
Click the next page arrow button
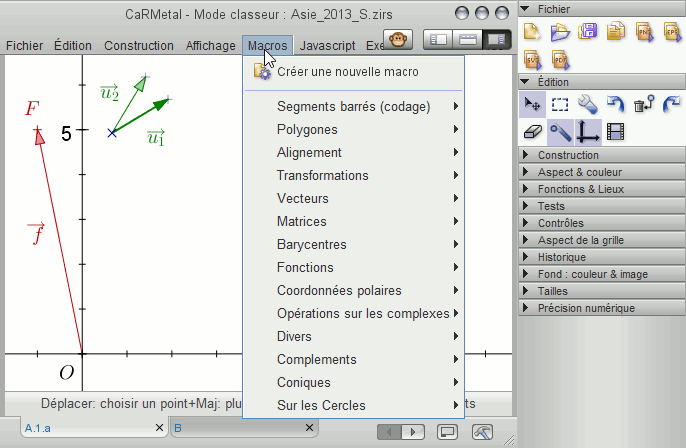pyautogui.click(x=413, y=432)
